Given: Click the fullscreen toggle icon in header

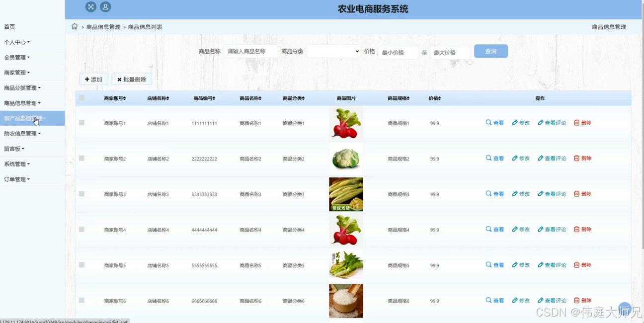Looking at the screenshot, I should [x=90, y=7].
